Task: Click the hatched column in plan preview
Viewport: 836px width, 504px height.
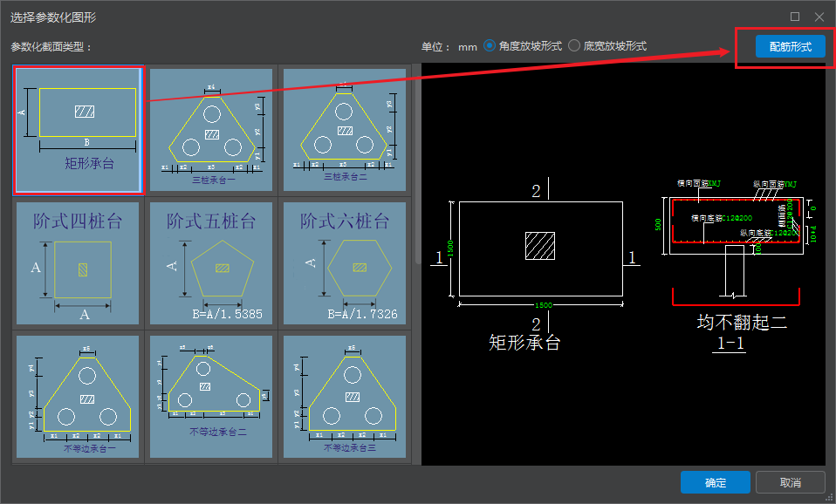Action: pyautogui.click(x=540, y=246)
